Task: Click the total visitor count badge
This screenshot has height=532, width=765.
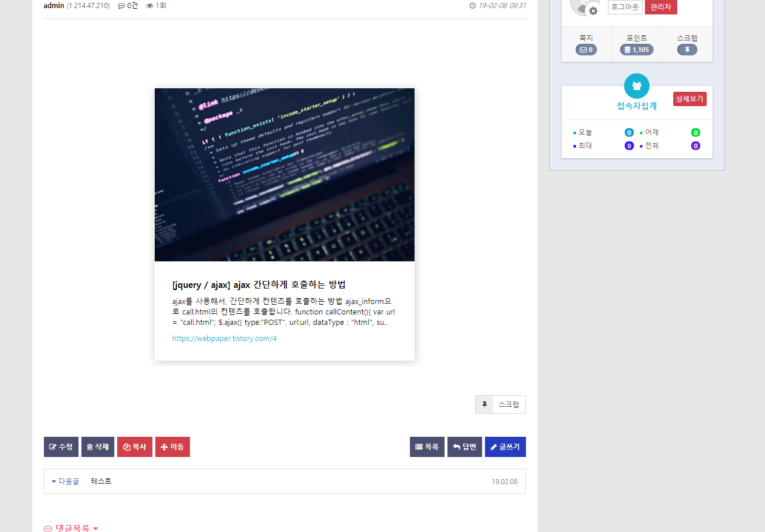Action: 696,146
